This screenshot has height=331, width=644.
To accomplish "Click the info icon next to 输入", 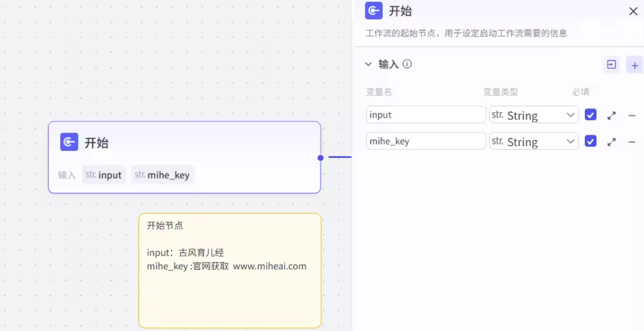I will (407, 64).
